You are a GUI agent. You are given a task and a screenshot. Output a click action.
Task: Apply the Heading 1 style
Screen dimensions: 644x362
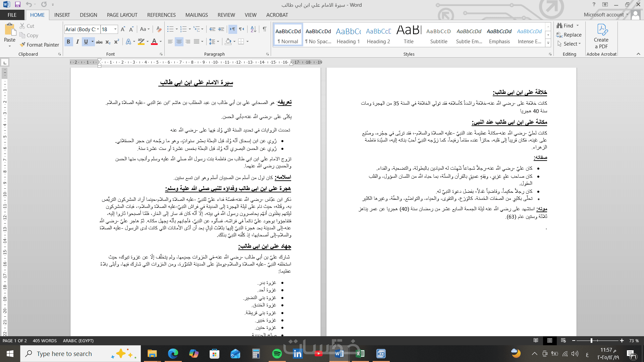coord(348,35)
